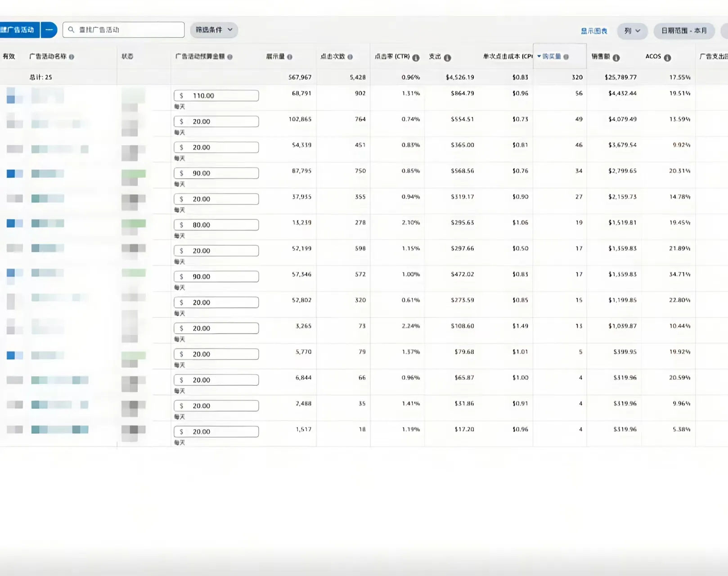
Task: Toggle active switch for the $80.00 budget campaign
Action: click(x=14, y=223)
